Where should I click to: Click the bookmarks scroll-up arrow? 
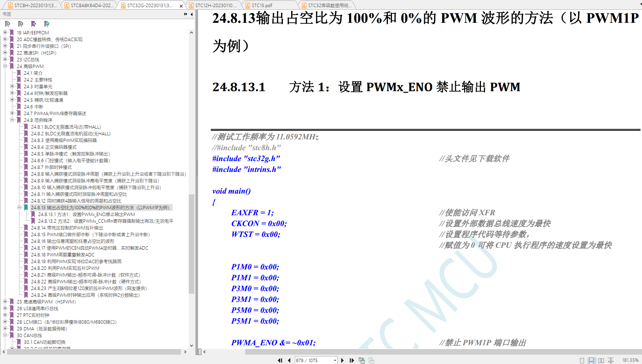pos(191,33)
